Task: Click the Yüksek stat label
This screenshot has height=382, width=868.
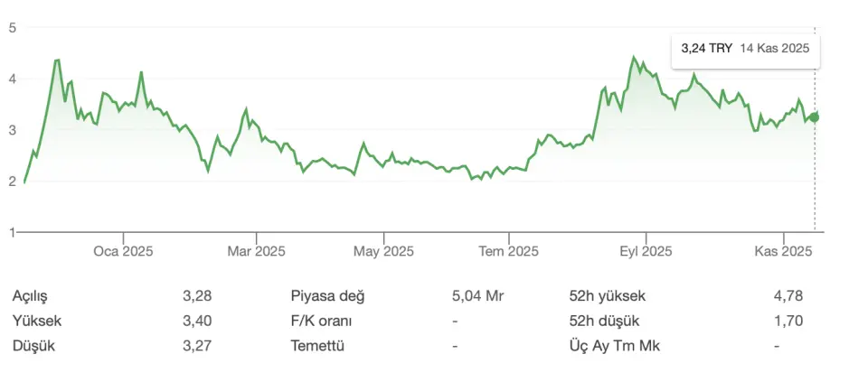Action: point(38,321)
